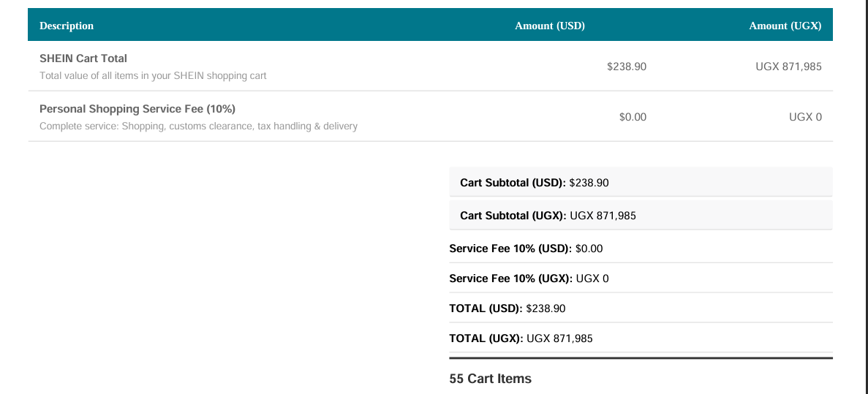Click the UGX 0 service fee table amount
This screenshot has height=394, width=868.
coord(805,117)
